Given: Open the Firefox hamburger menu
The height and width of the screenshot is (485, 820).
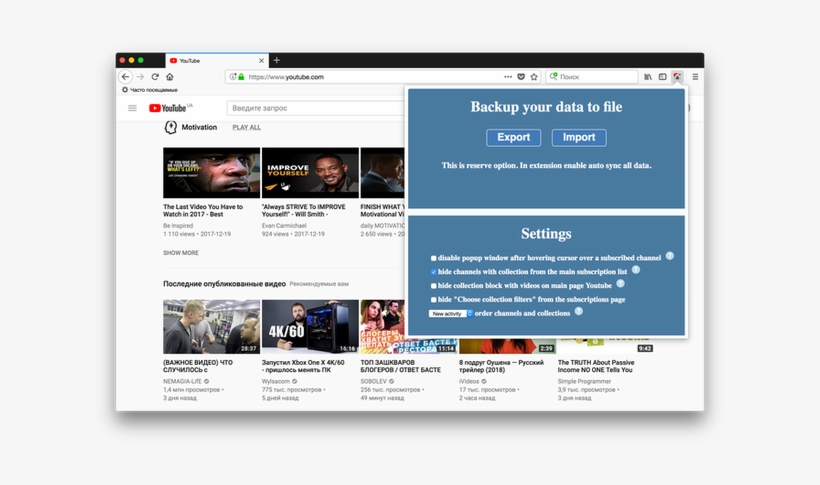Looking at the screenshot, I should [x=695, y=76].
